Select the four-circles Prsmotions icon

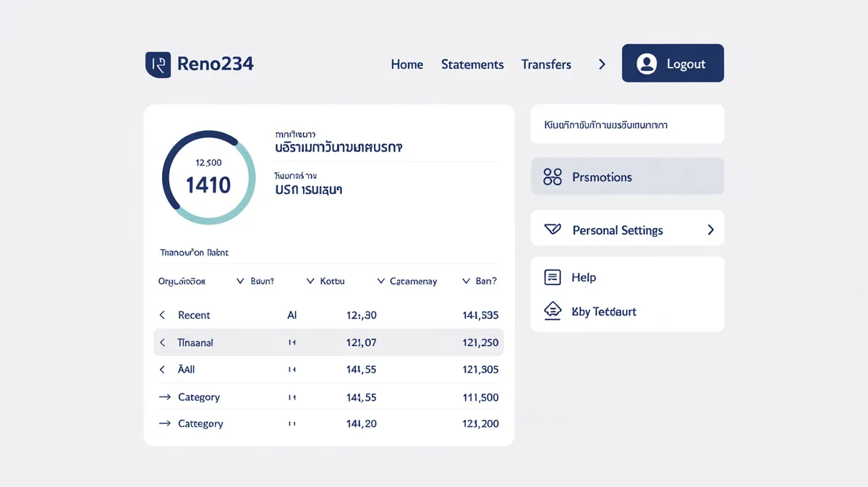(x=552, y=176)
